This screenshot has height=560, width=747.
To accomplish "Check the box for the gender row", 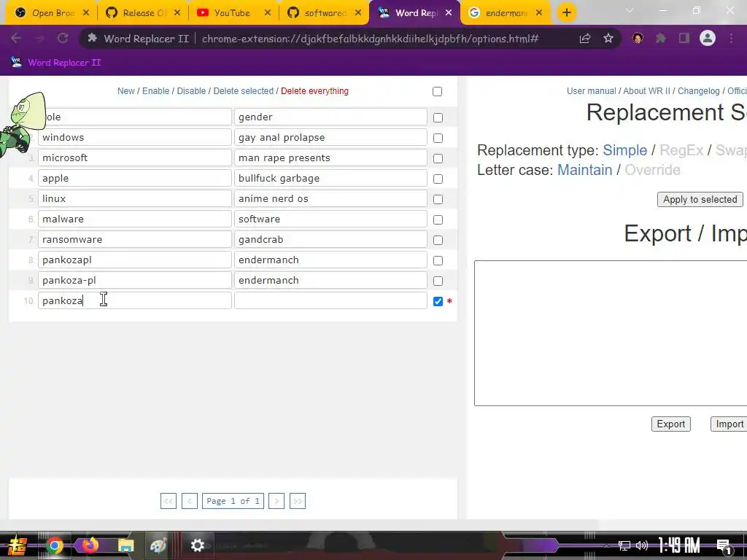I will click(x=438, y=117).
